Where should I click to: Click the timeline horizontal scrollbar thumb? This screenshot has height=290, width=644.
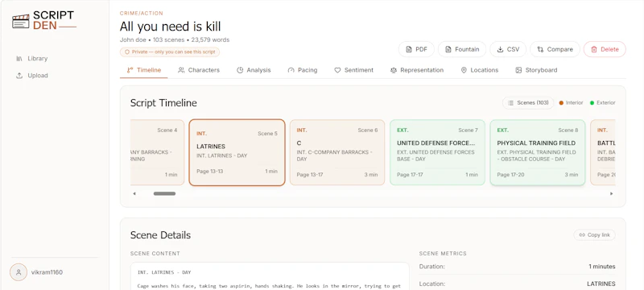(164, 193)
